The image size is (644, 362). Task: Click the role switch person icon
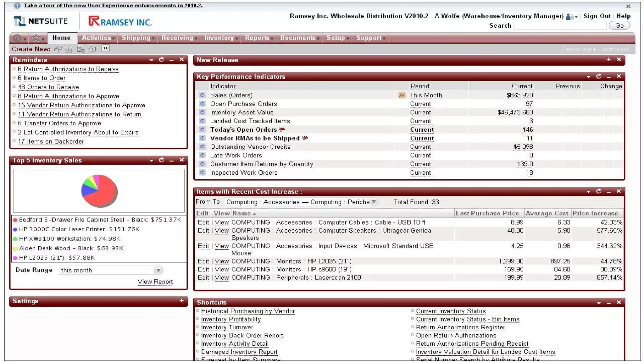(569, 16)
